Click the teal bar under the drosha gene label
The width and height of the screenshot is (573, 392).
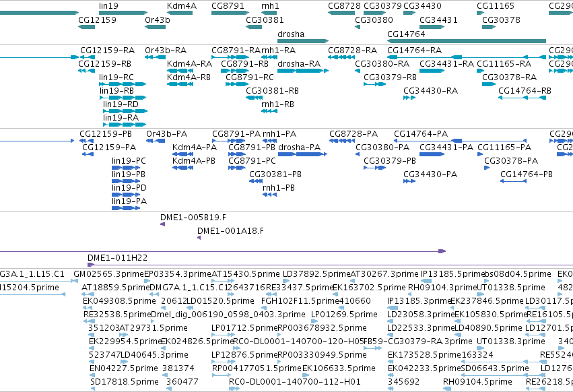tap(303, 41)
